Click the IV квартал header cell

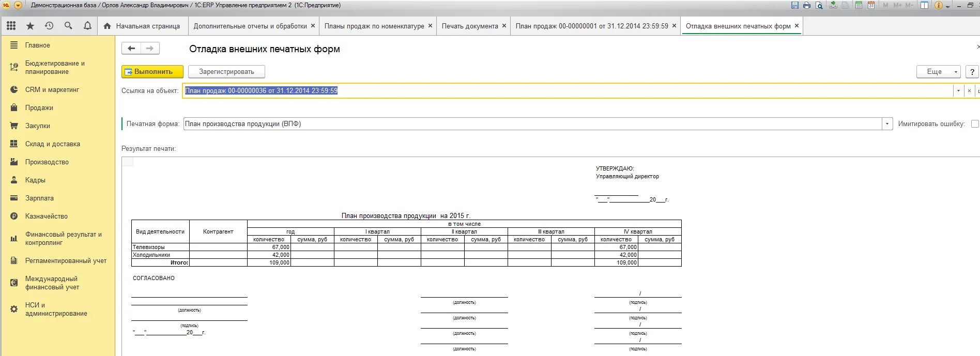pyautogui.click(x=638, y=231)
